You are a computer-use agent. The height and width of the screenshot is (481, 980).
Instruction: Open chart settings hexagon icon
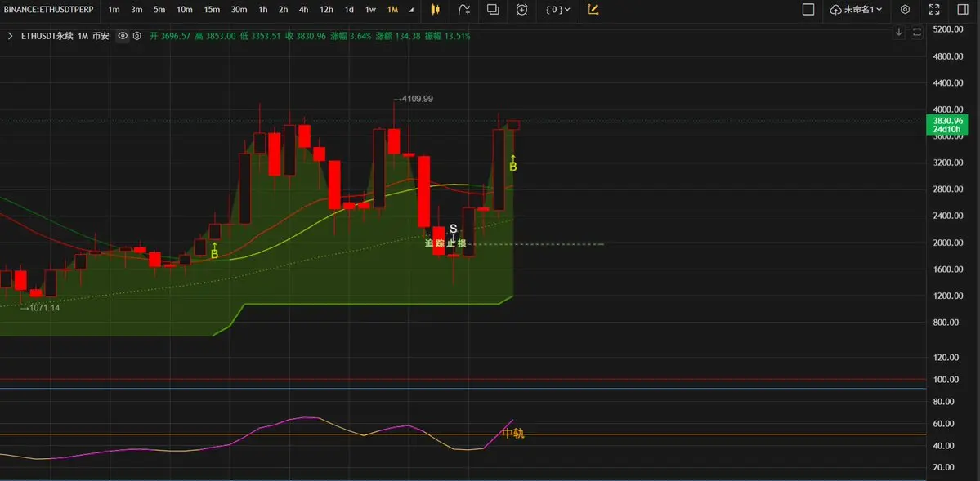905,9
